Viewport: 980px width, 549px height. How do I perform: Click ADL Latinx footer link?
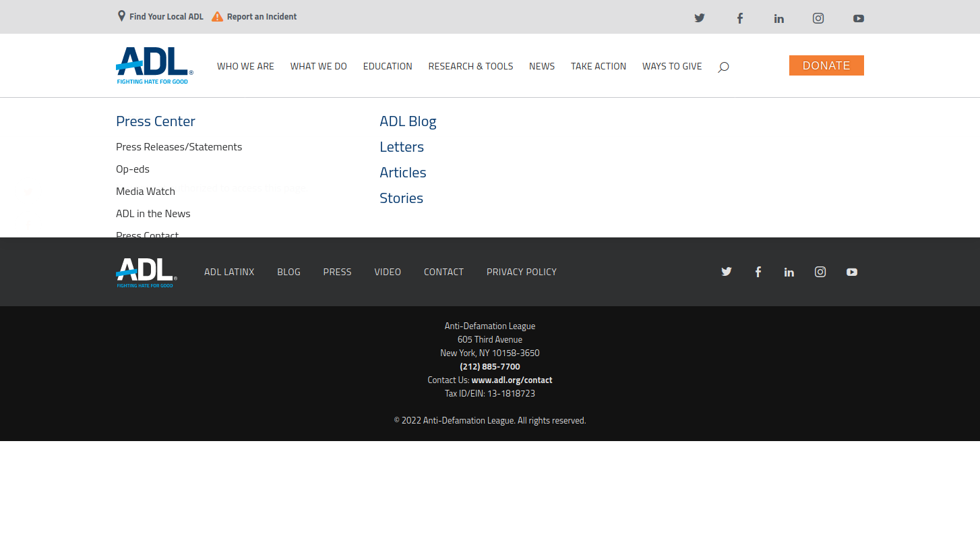pyautogui.click(x=229, y=272)
